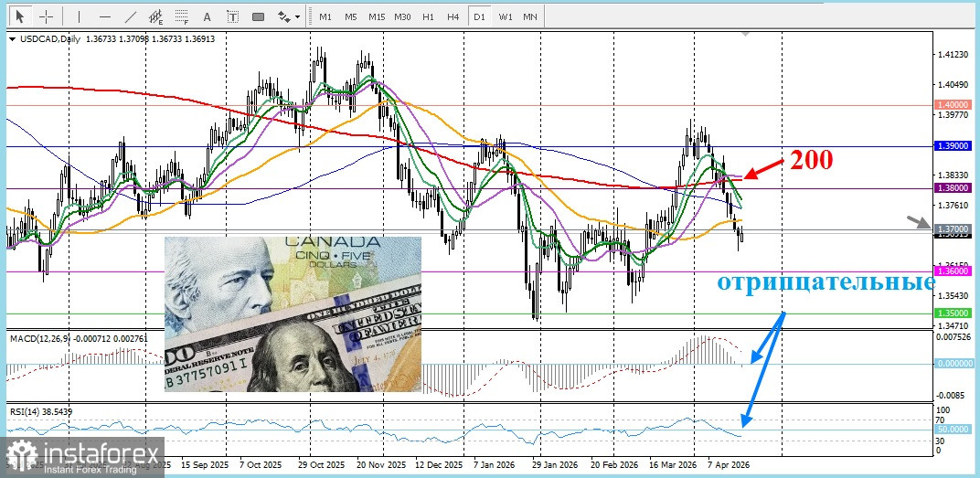Collapse triangle beside USDCAD,Daily title
980x478 pixels.
(x=13, y=38)
